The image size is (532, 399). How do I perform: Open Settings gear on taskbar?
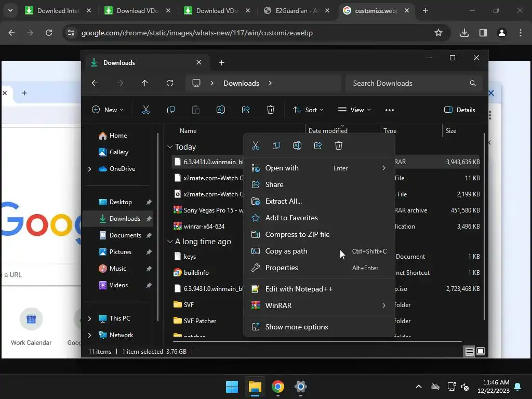301,387
